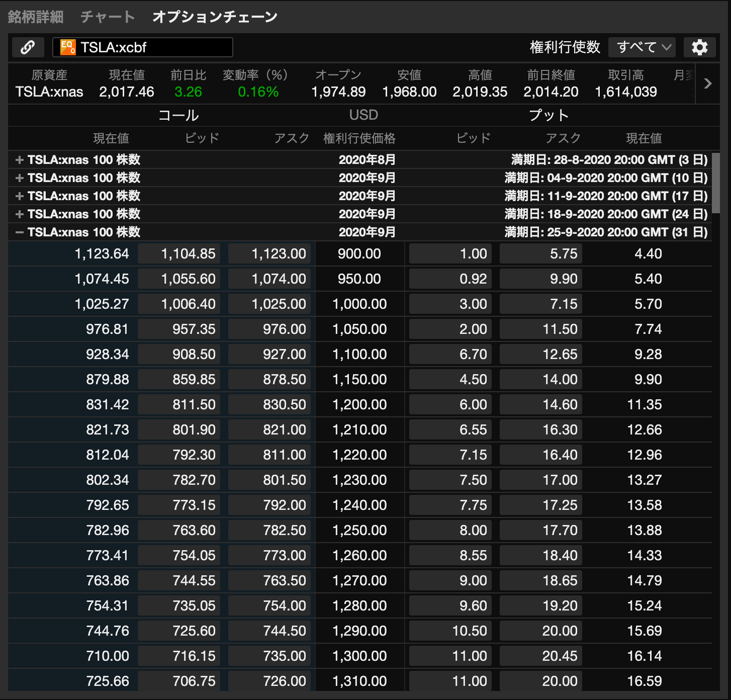Switch to the 銘柄詳細 tab
Viewport: 731px width, 700px height.
[36, 17]
